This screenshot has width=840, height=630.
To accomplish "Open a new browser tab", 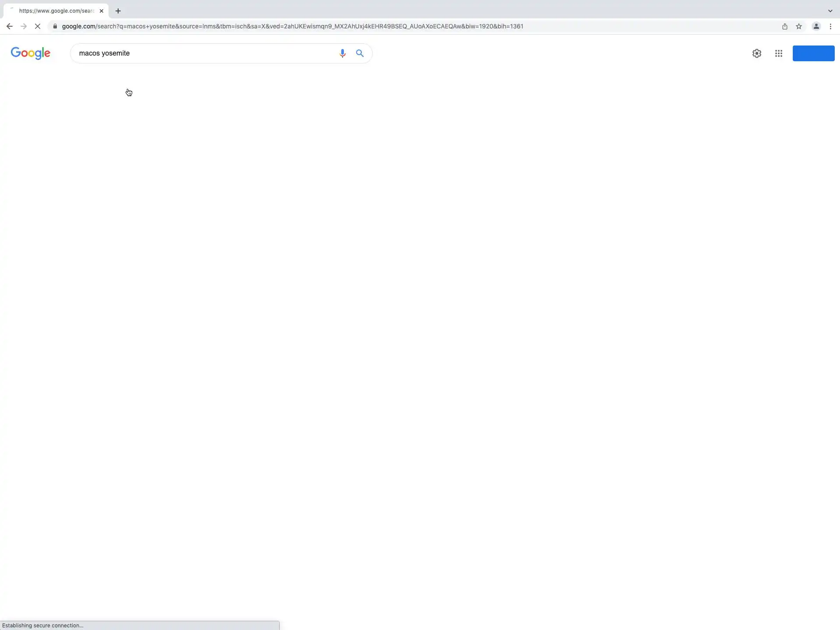I will click(118, 11).
